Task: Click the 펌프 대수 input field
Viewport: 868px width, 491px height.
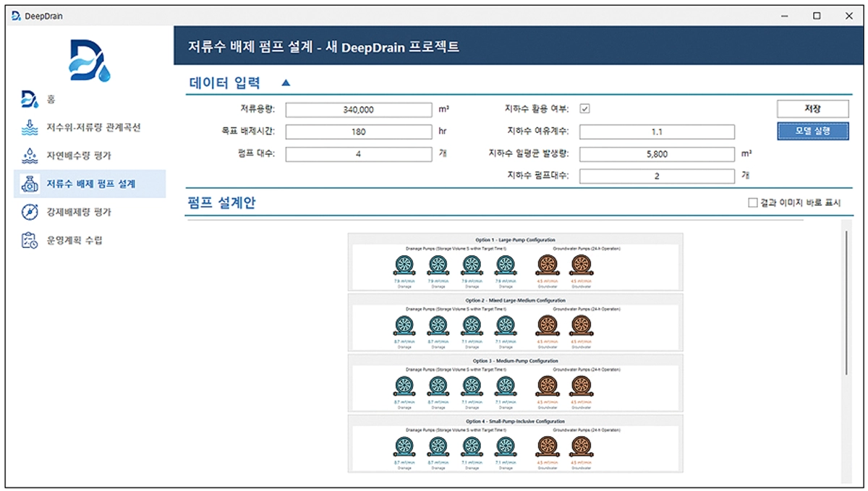Action: pos(358,154)
